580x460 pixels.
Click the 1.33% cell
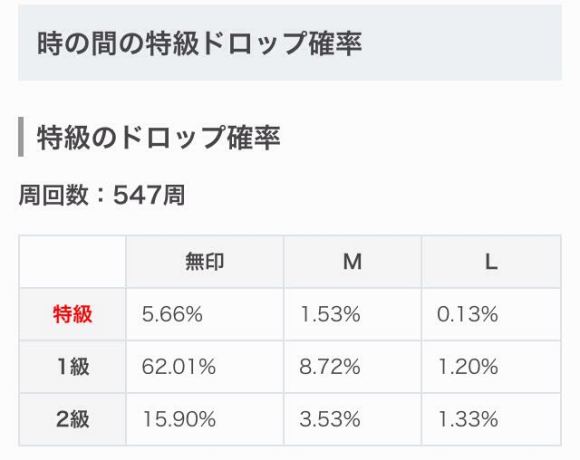click(491, 419)
